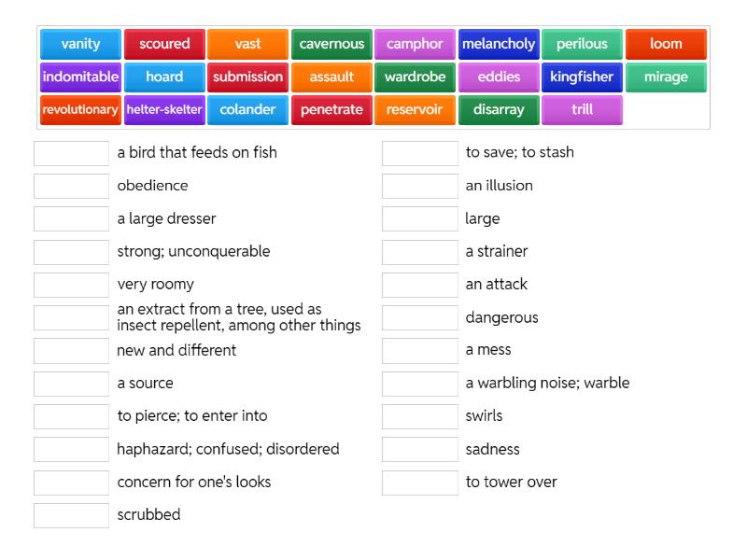747x560 pixels.
Task: Click the answer box beside "swirls"
Action: (x=419, y=415)
